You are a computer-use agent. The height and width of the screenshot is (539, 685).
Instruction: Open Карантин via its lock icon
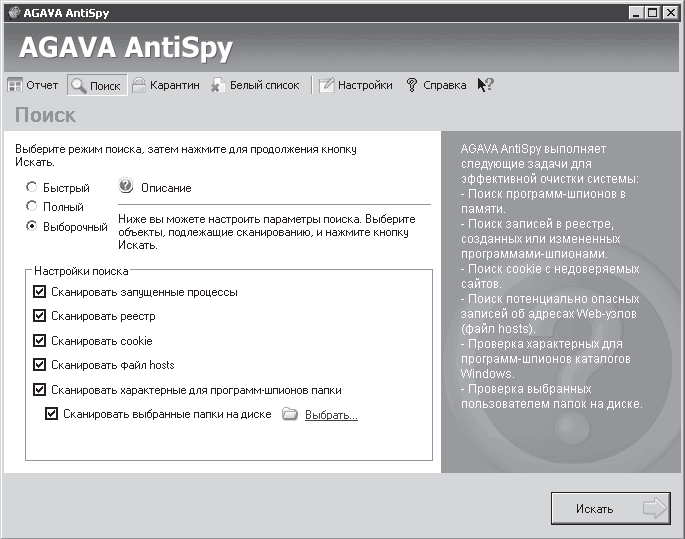139,86
